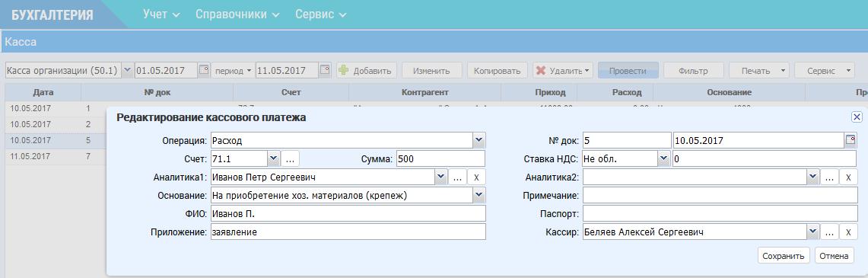Clear Аналитика2 with the X button
This screenshot has width=868, height=278.
point(849,177)
